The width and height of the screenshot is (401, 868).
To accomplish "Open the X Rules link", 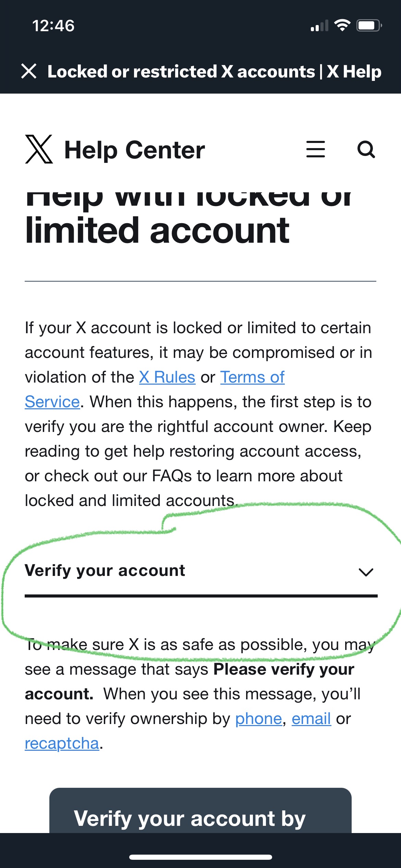I will 167,377.
